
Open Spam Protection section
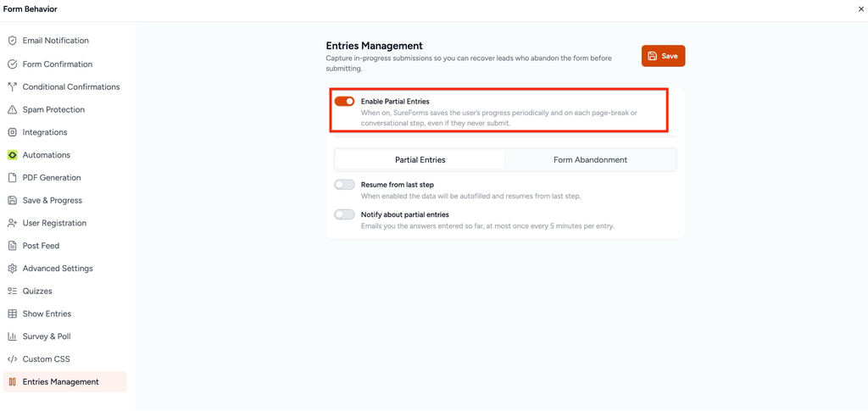point(64,109)
